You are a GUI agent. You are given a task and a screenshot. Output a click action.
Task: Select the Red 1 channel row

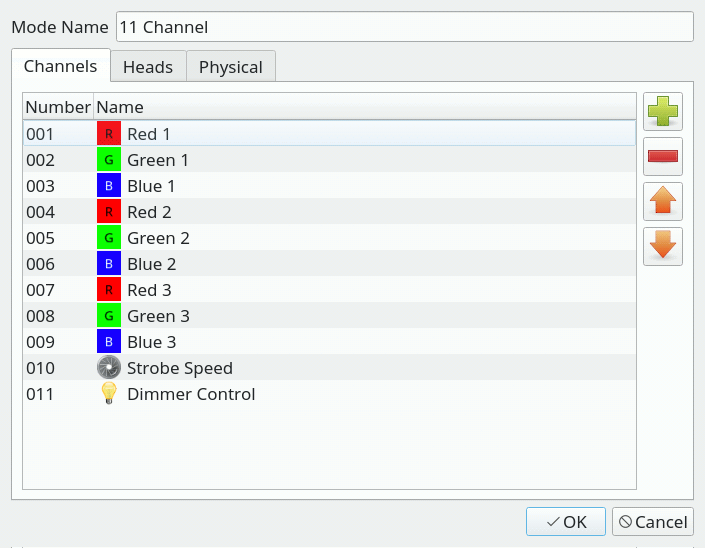(x=329, y=134)
